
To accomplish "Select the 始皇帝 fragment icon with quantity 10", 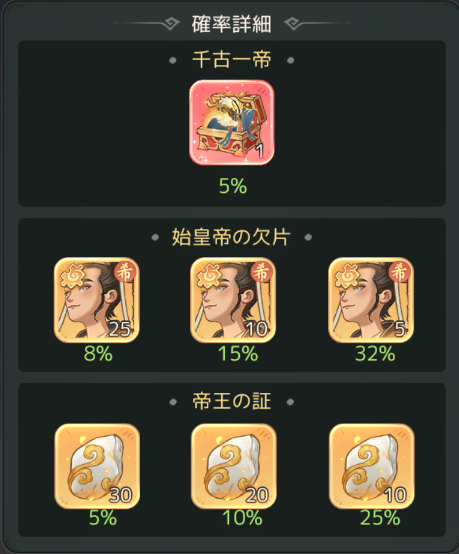I will [x=233, y=300].
